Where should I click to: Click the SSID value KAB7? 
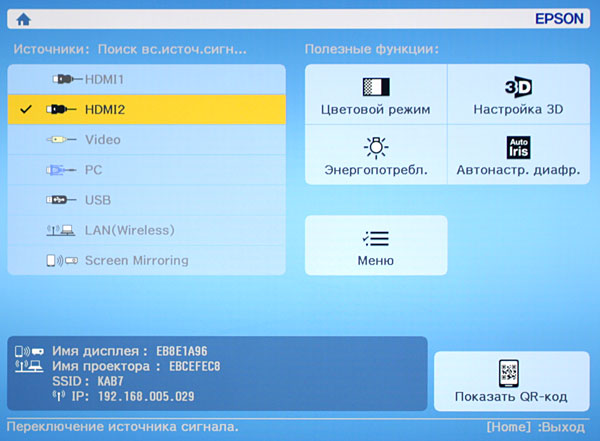tap(111, 381)
